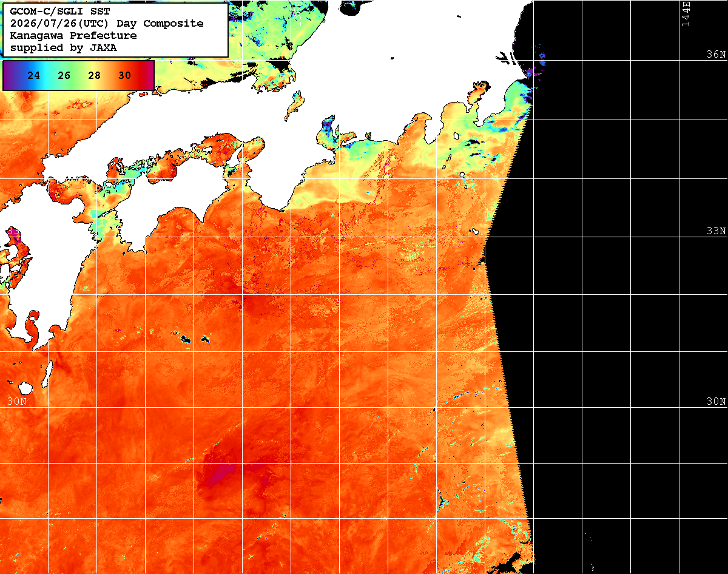Click the 2026/07/26(UTC) Day Composite date text
The height and width of the screenshot is (574, 728).
pos(107,24)
